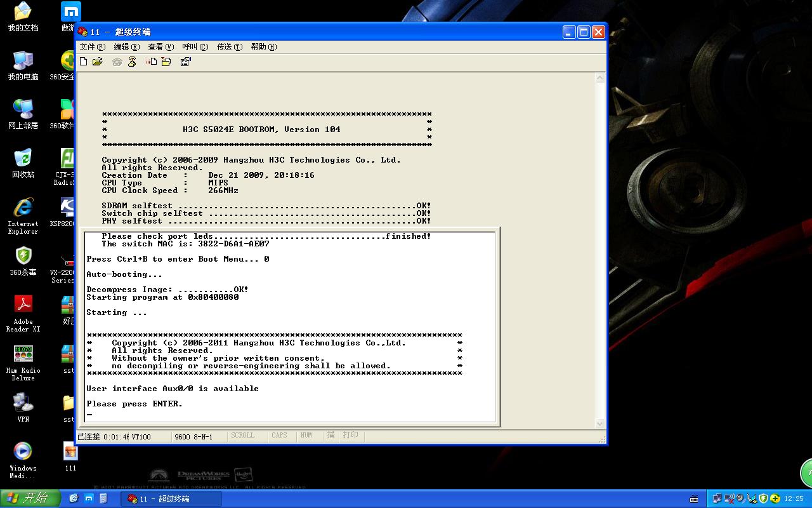Image resolution: width=812 pixels, height=508 pixels.
Task: Click the third quick launch icon beside Maxthon
Action: click(104, 498)
